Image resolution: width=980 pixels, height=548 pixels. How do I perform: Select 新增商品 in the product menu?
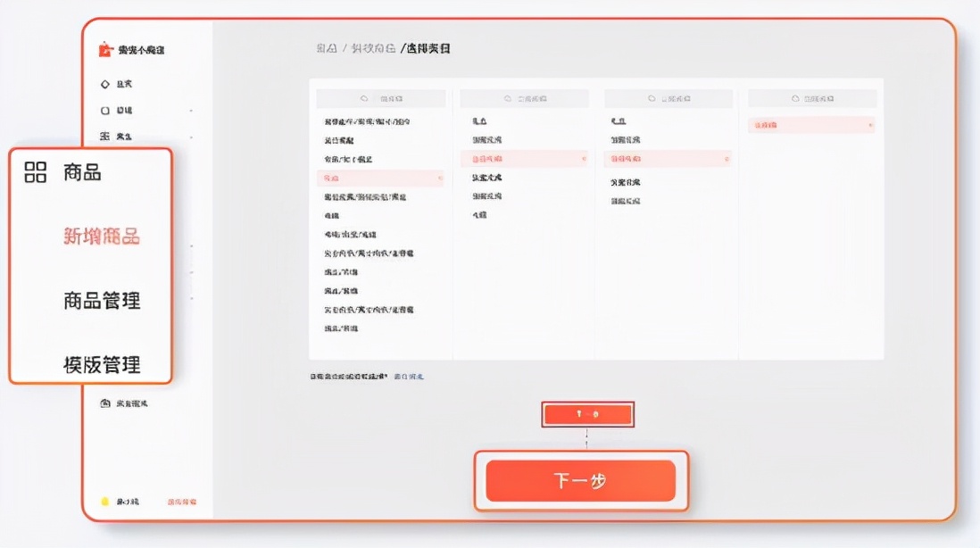click(101, 237)
